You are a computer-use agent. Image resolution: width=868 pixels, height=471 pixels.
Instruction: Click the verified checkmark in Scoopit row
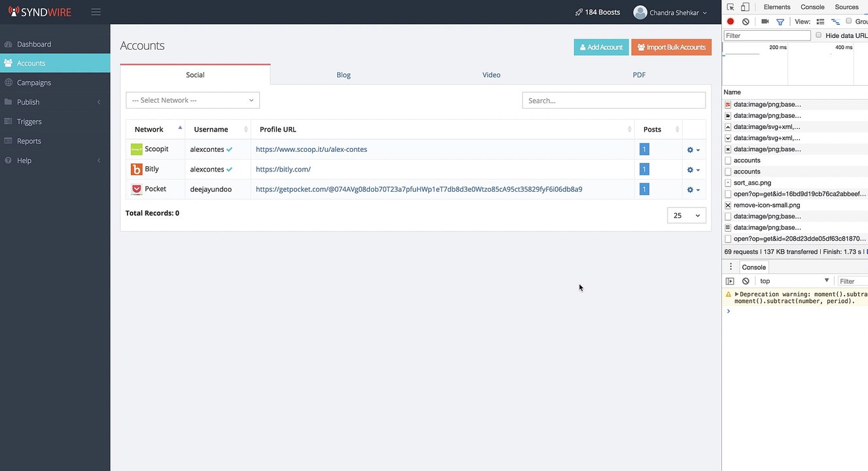pos(230,150)
